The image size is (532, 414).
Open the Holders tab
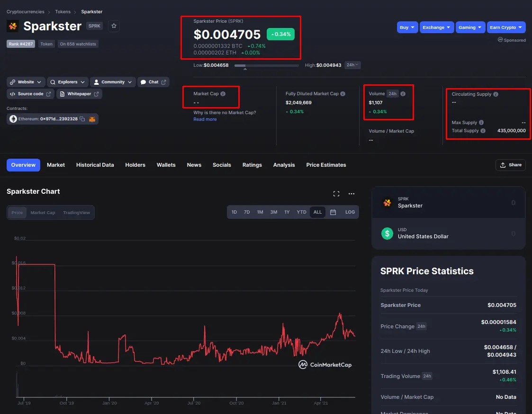coord(135,165)
